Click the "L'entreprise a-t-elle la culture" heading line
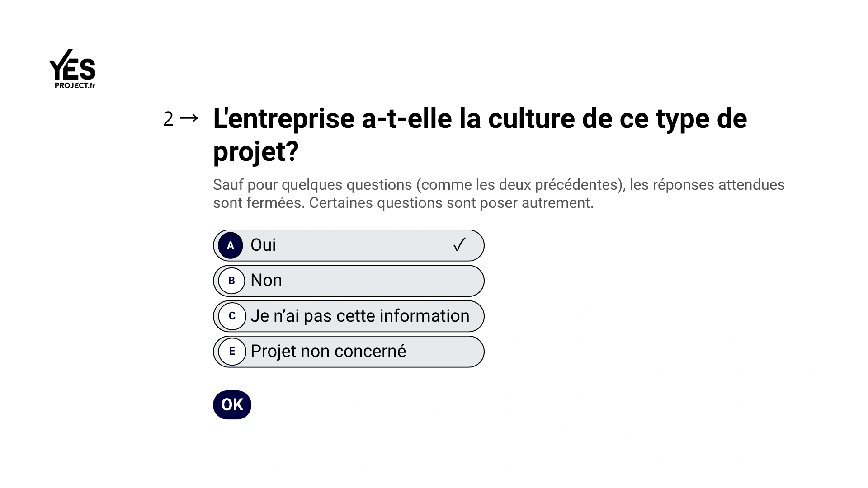Image resolution: width=868 pixels, height=488 pixels. [x=480, y=118]
